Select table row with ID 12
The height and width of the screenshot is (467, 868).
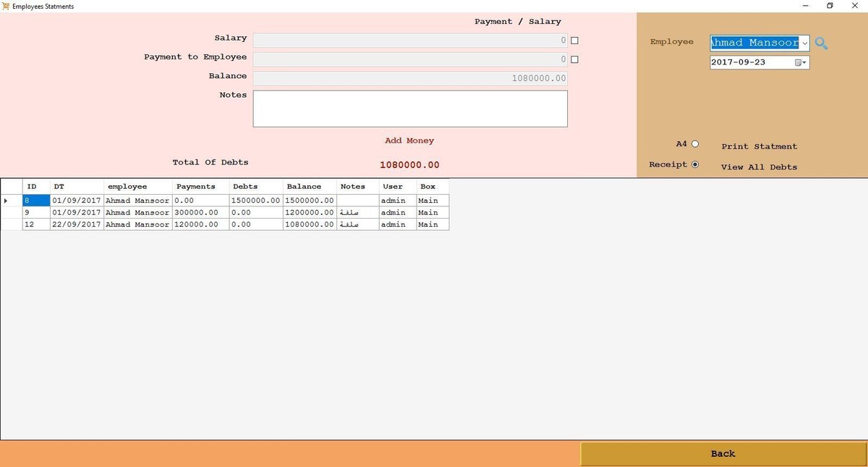pos(36,224)
